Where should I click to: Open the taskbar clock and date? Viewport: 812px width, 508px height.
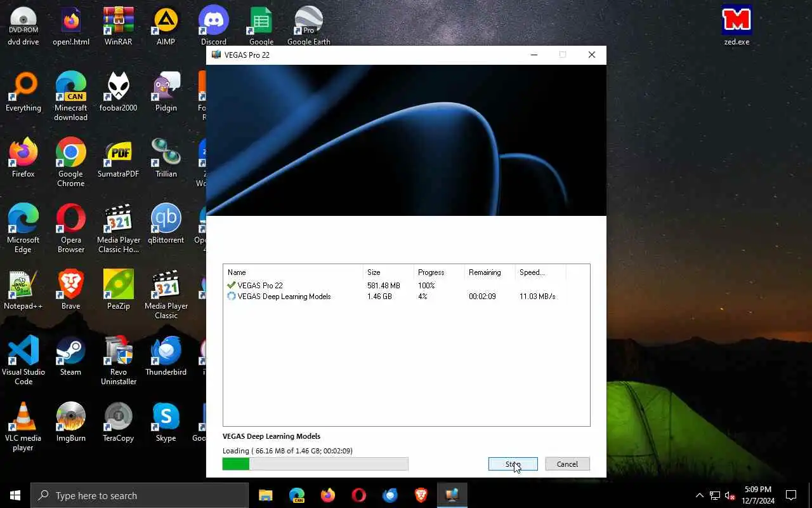[758, 495]
